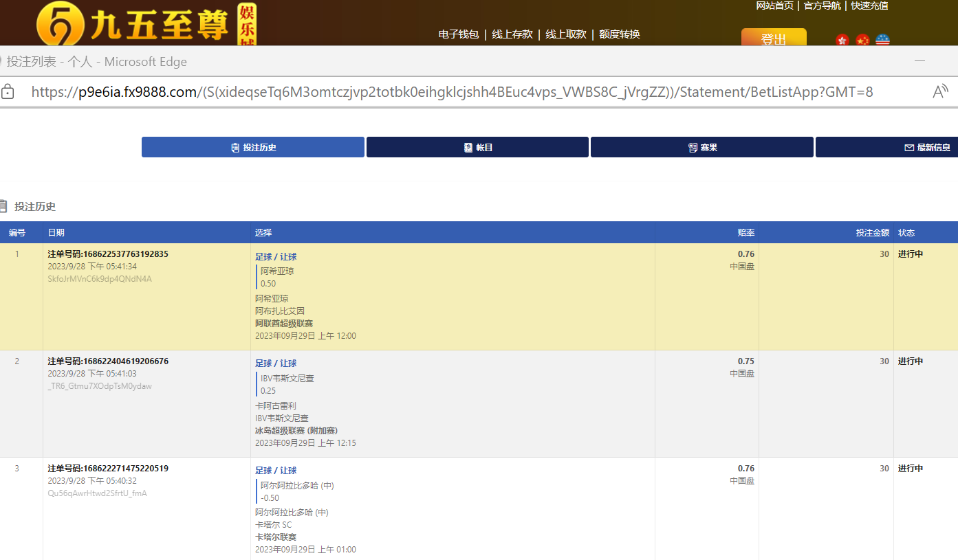Open the 电子钱包 link
This screenshot has width=958, height=560.
coord(458,34)
